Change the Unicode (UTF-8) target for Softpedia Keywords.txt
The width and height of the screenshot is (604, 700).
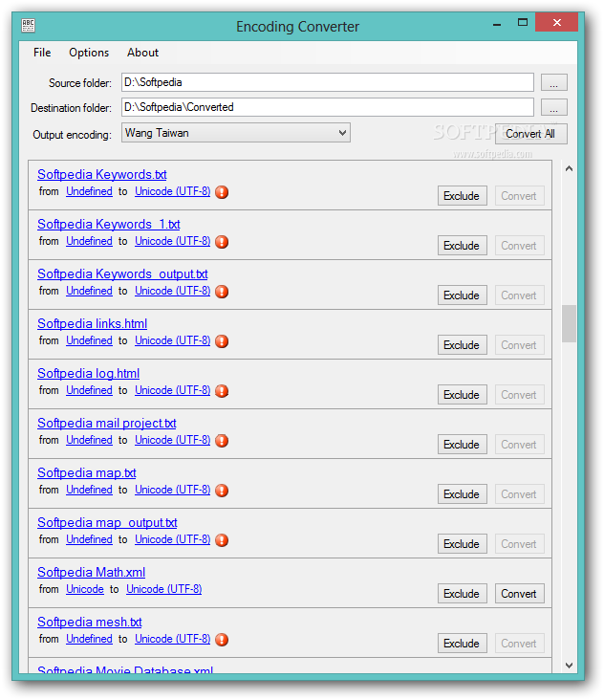pyautogui.click(x=173, y=191)
